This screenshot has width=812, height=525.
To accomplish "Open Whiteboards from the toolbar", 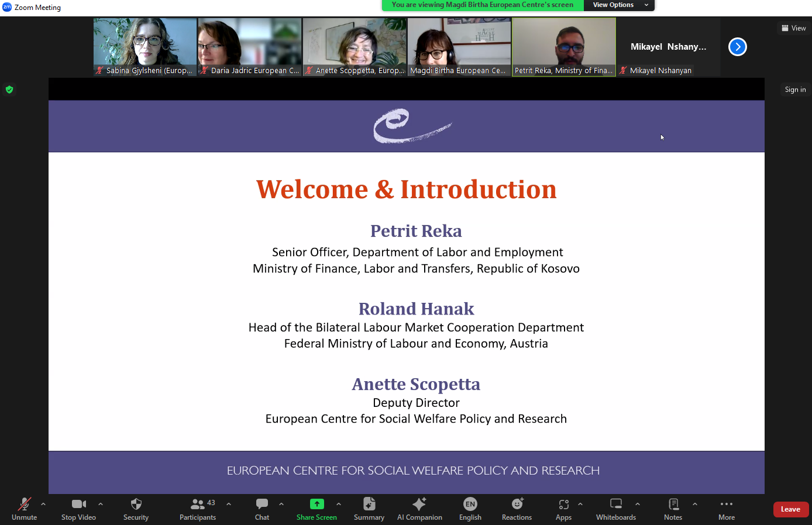I will (615, 508).
